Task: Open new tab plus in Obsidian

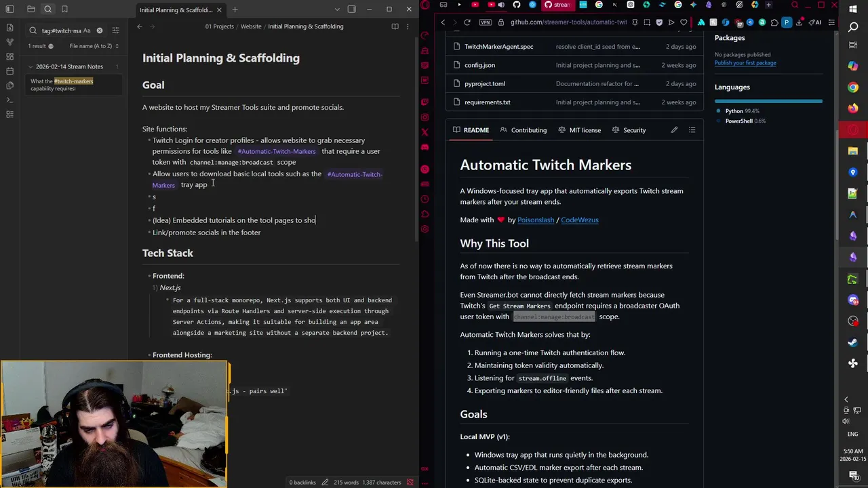Action: pyautogui.click(x=235, y=9)
